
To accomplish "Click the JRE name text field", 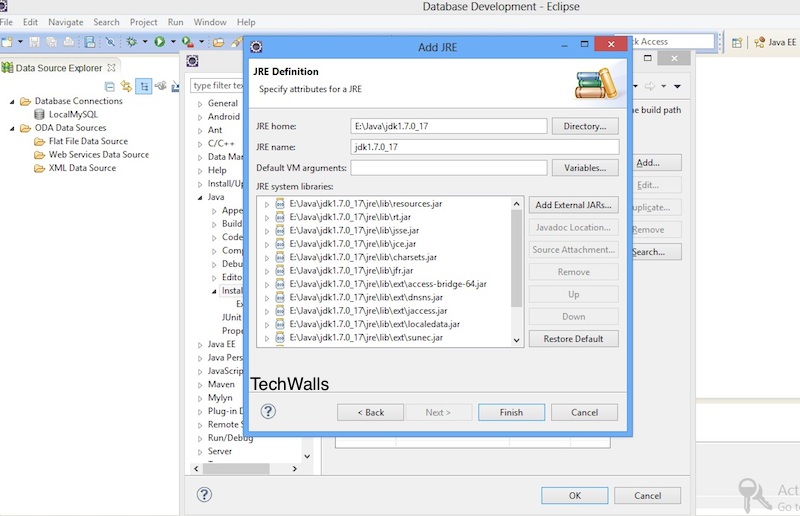I will [x=485, y=147].
